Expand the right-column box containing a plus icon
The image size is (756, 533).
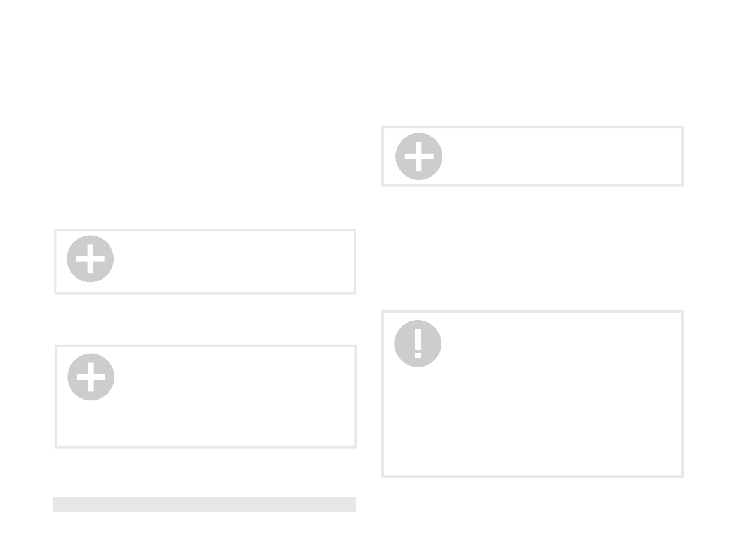pos(533,156)
